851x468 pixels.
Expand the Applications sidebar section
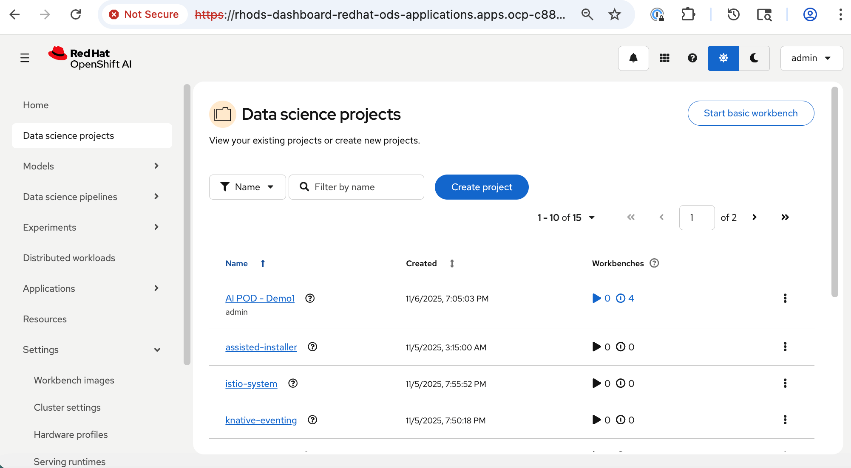coord(92,288)
